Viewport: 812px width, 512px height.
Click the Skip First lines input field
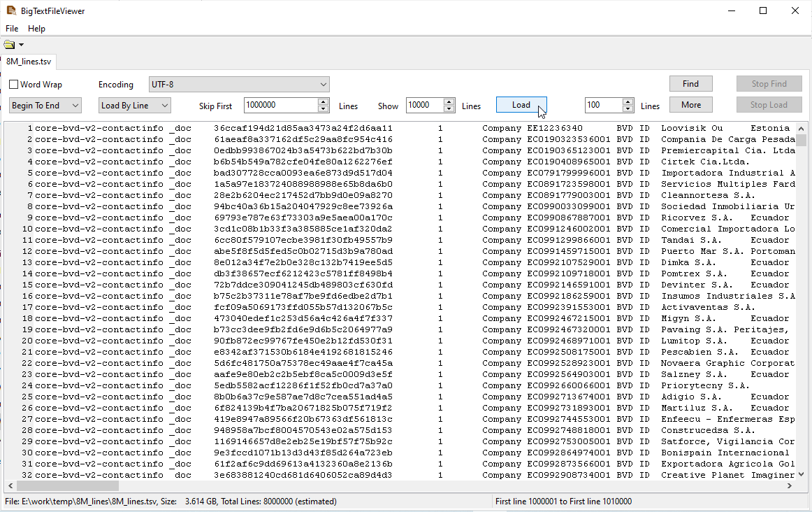tap(280, 106)
